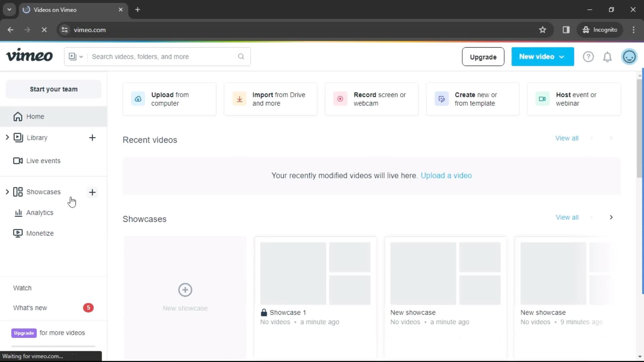Select the Watch menu item

click(x=22, y=288)
